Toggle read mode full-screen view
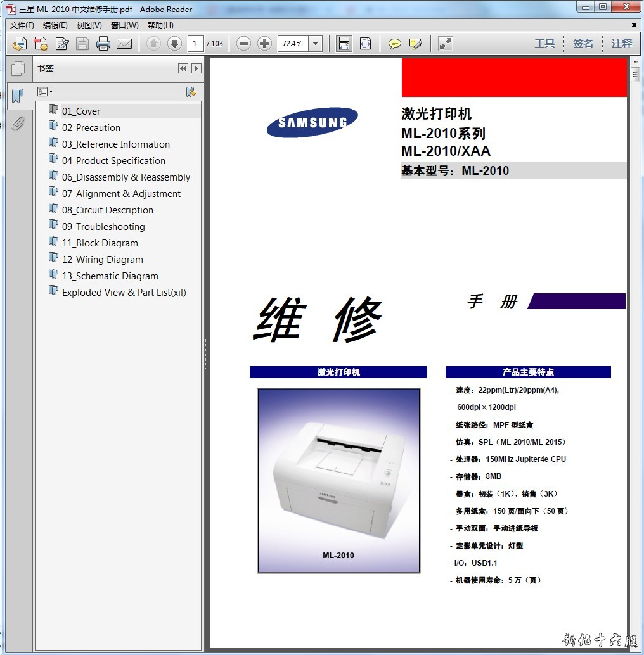This screenshot has width=644, height=655. (x=446, y=44)
